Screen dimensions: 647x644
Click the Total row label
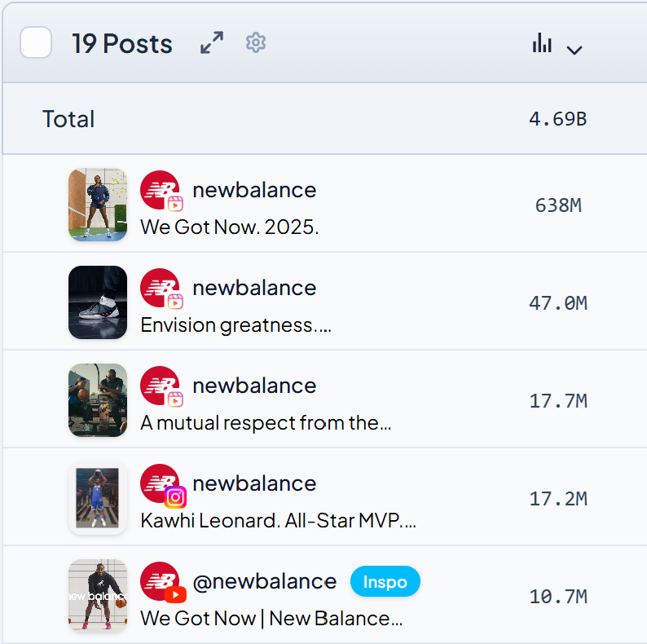68,119
